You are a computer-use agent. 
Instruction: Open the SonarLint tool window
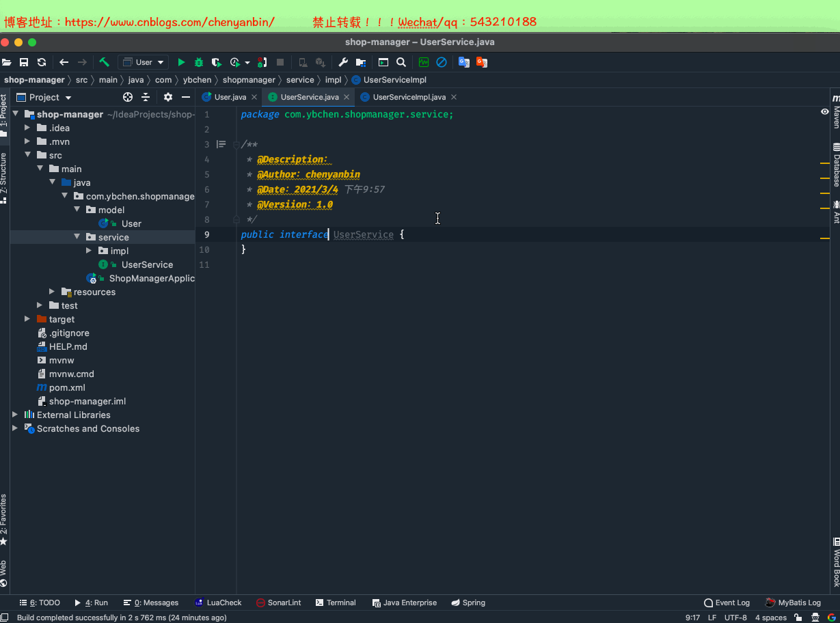[x=278, y=603]
